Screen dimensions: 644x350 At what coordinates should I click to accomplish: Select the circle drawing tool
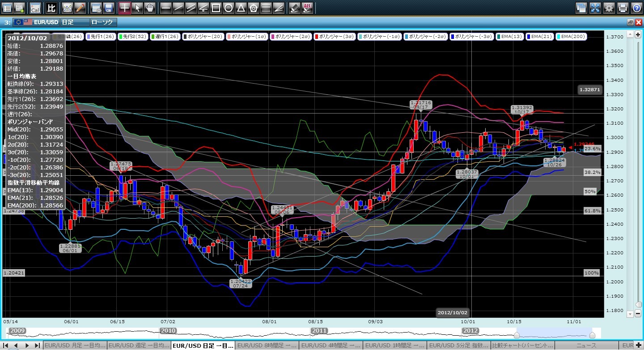point(228,8)
